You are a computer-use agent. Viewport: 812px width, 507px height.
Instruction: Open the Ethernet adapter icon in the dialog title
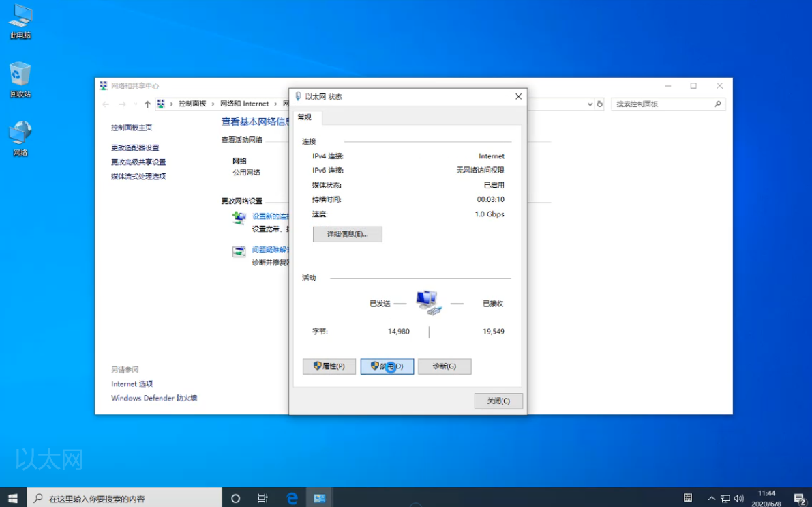[298, 96]
